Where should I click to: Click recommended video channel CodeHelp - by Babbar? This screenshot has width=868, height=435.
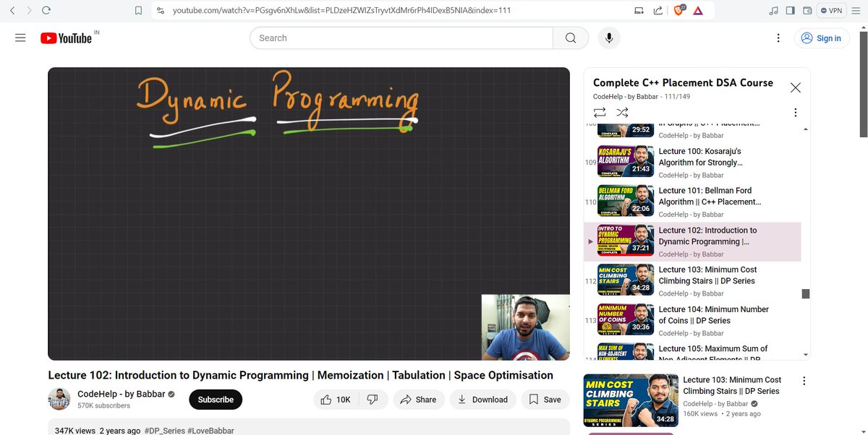[715, 403]
